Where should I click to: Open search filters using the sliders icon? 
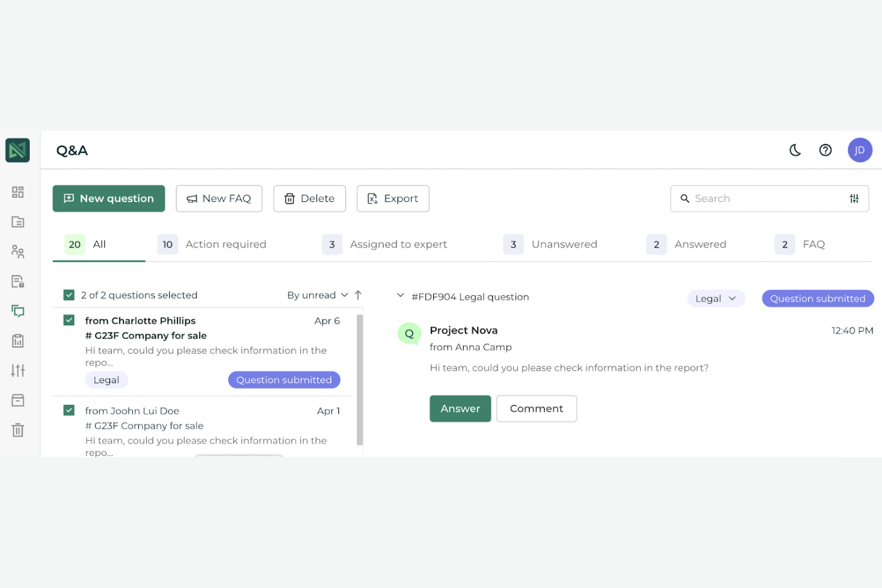(x=854, y=198)
